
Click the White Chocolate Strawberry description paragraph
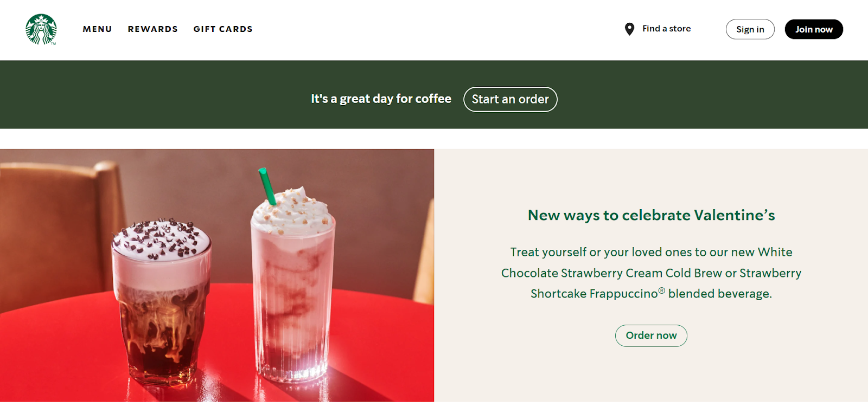pos(651,273)
